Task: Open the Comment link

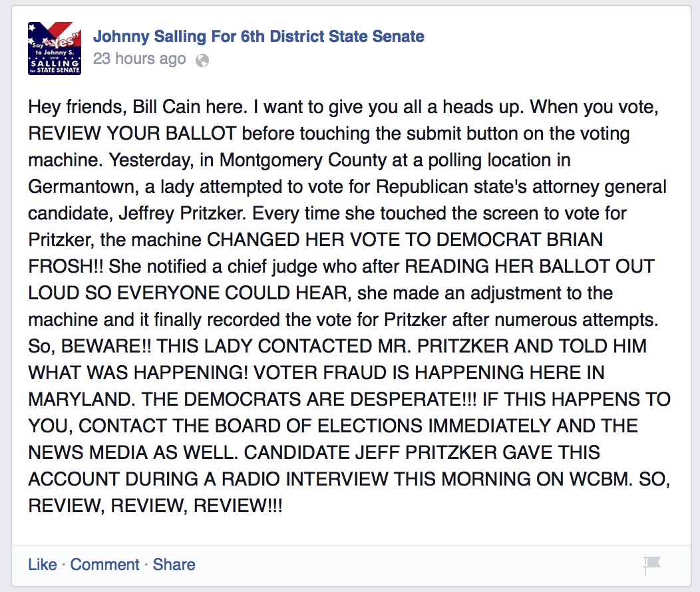Action: point(105,564)
